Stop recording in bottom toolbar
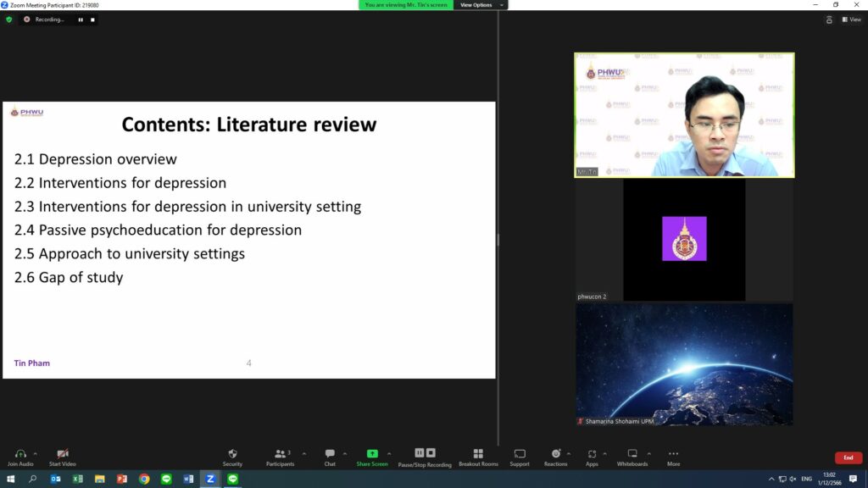Viewport: 868px width, 488px height. (431, 452)
